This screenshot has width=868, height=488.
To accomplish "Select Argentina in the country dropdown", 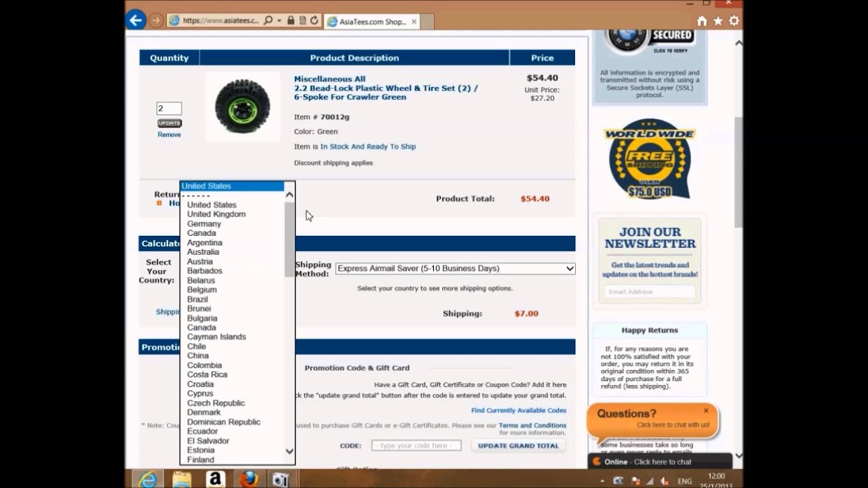I will tap(205, 243).
